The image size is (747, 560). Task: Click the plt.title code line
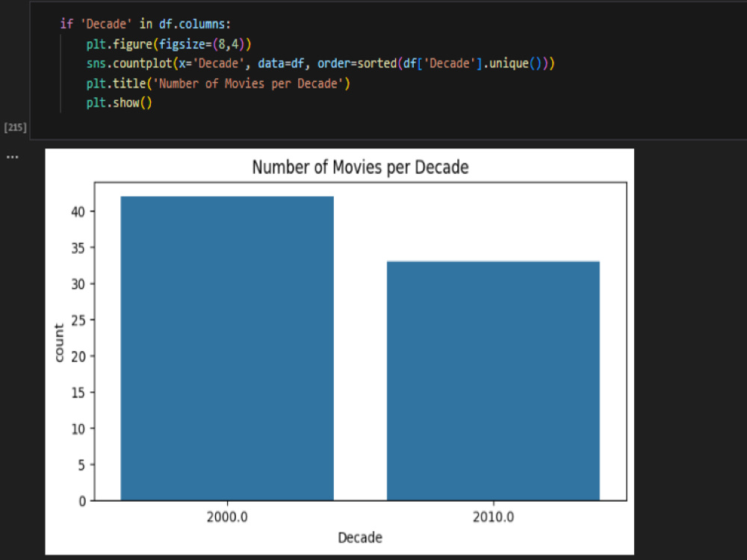(218, 84)
